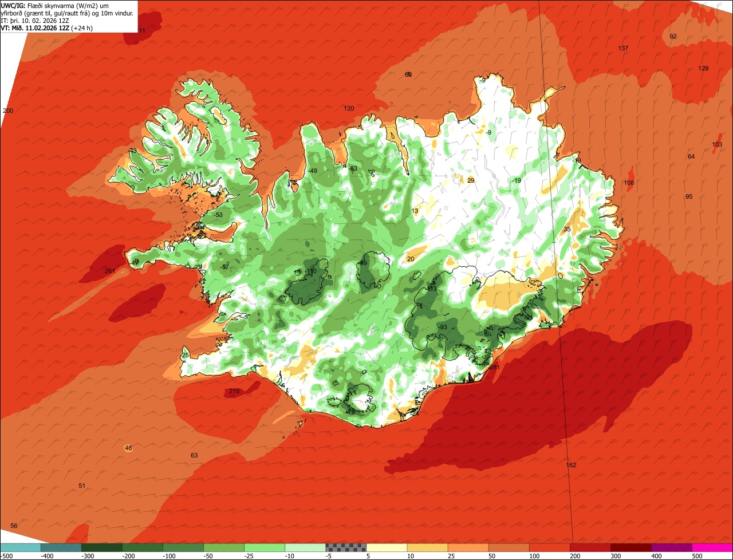Choose the pale yellow swatch between 5 and 10
Image resolution: width=733 pixels, height=560 pixels.
click(387, 547)
